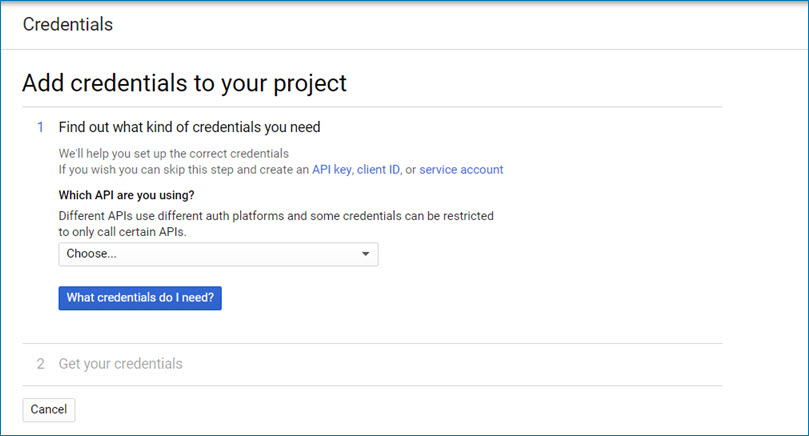Click the dropdown arrow in API selector
Viewport: 809px width, 436px height.
coord(365,254)
